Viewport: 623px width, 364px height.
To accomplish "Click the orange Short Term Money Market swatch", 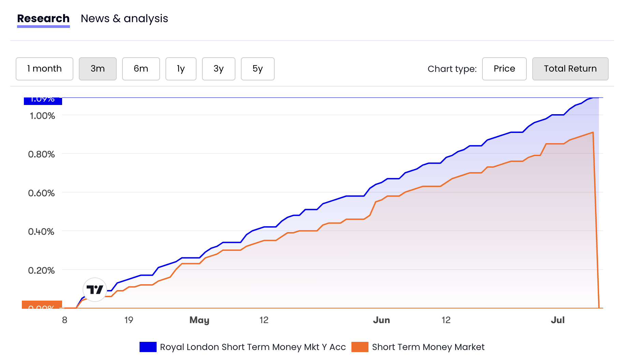I will pyautogui.click(x=360, y=347).
